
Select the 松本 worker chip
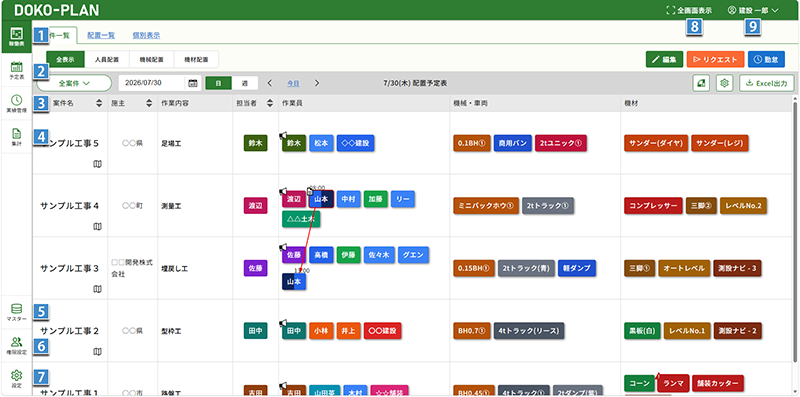(x=321, y=143)
